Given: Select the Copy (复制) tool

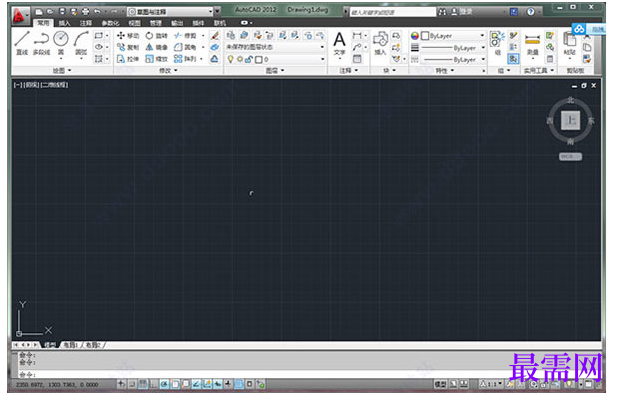Looking at the screenshot, I should click(128, 47).
